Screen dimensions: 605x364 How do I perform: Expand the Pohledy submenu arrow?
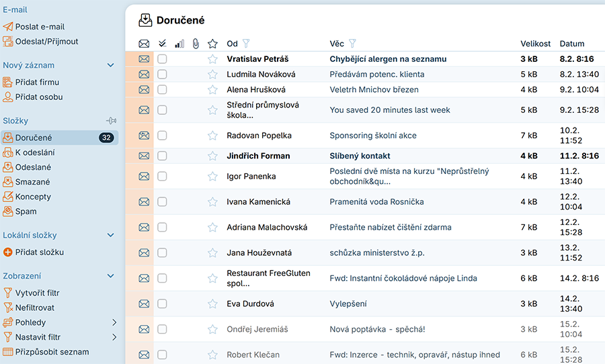tap(114, 322)
